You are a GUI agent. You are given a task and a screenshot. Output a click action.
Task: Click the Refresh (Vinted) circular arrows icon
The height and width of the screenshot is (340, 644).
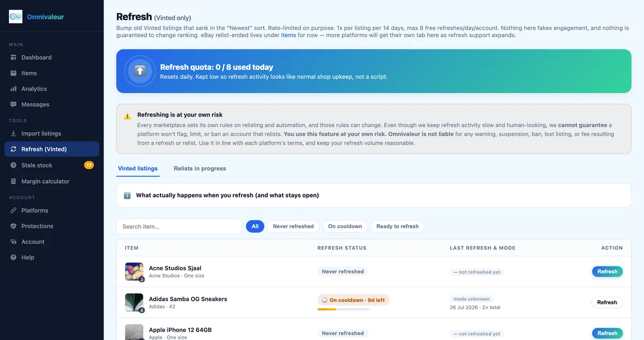point(13,149)
